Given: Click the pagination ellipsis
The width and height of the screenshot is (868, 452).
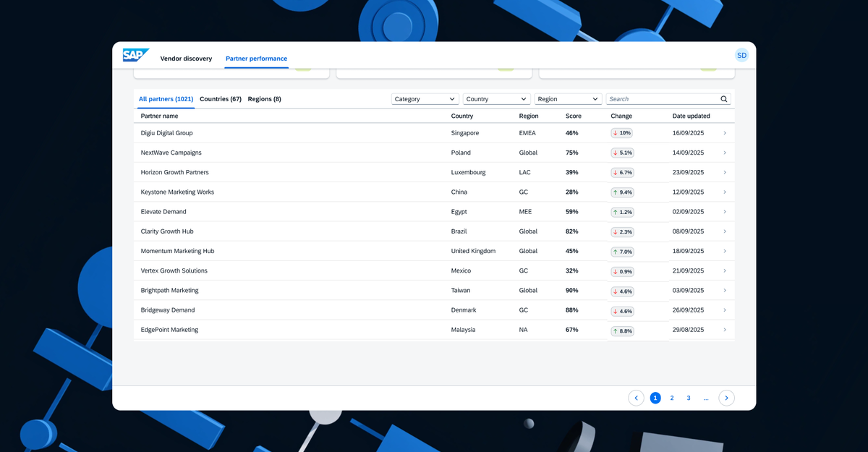Looking at the screenshot, I should (x=706, y=398).
